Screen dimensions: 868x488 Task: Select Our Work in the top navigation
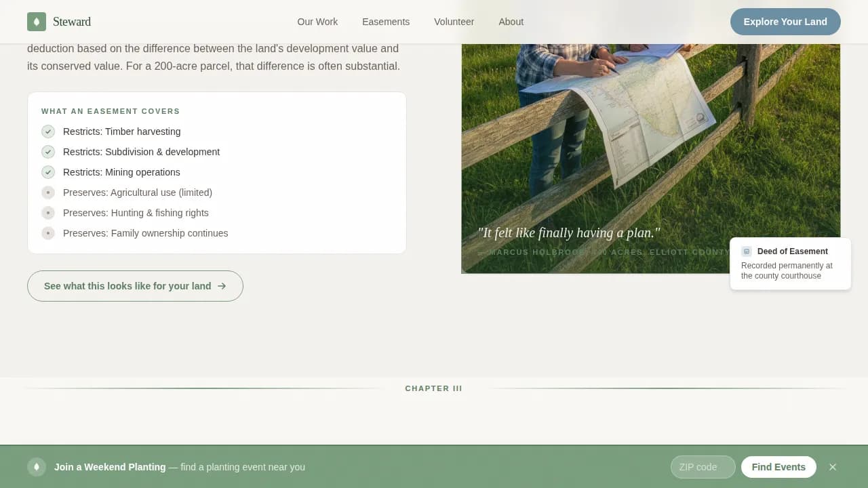(317, 22)
